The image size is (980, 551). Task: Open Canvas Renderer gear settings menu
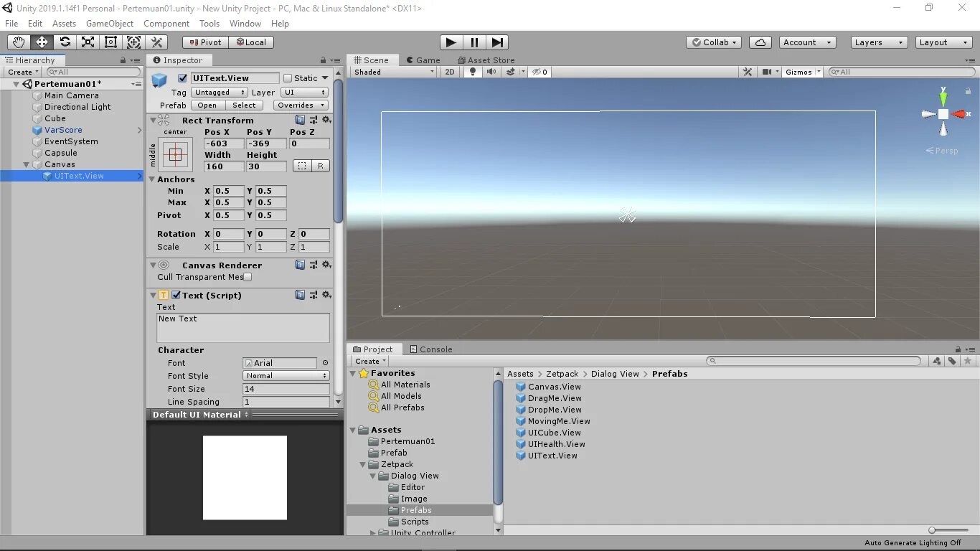click(x=326, y=265)
